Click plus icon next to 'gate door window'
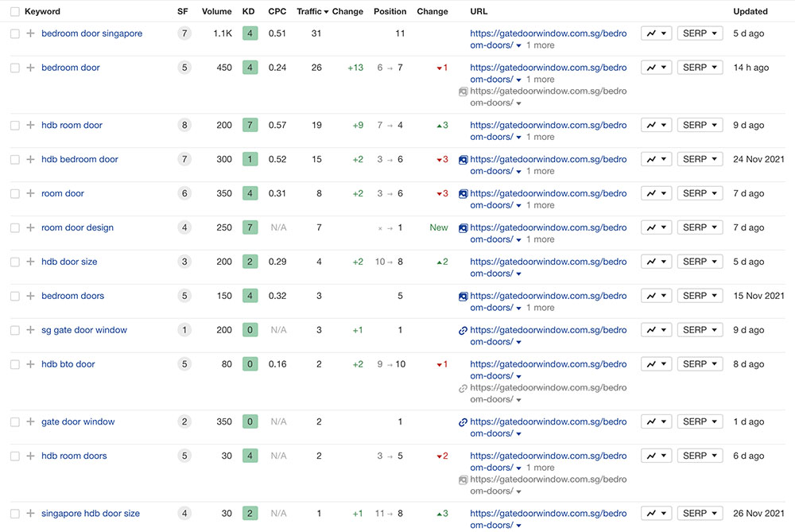The height and width of the screenshot is (532, 795). 30,422
